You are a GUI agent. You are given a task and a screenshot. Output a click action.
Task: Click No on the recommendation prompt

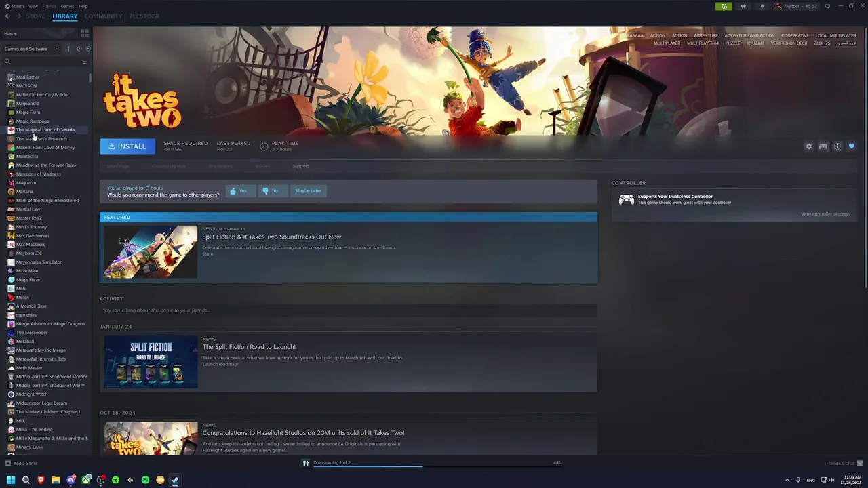point(273,191)
